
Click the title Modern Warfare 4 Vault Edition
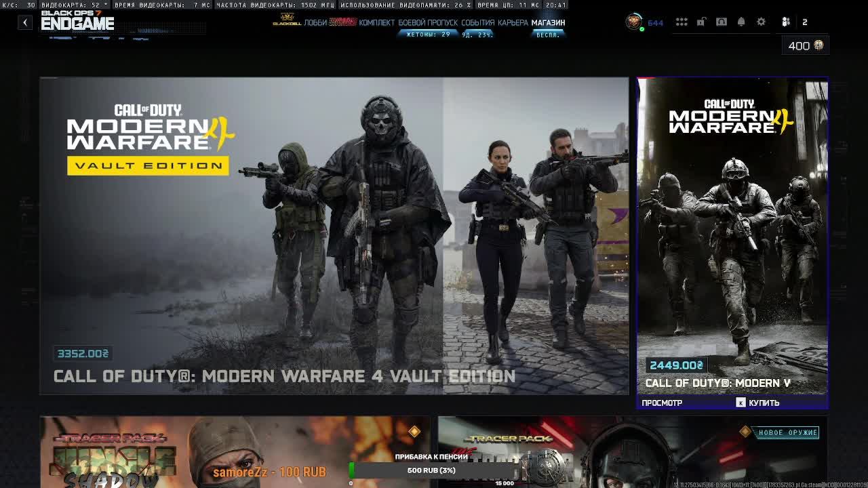284,376
